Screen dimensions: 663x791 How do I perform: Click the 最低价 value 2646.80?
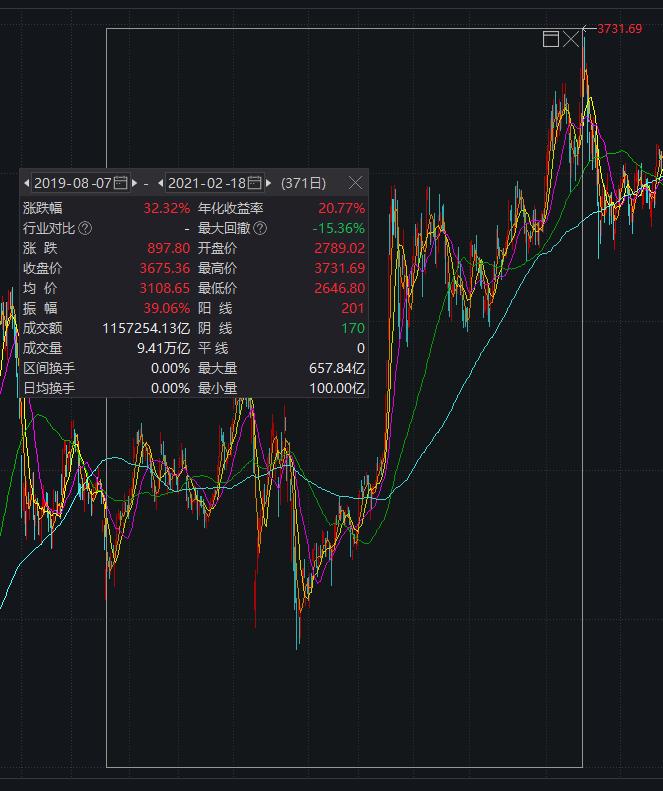point(340,288)
